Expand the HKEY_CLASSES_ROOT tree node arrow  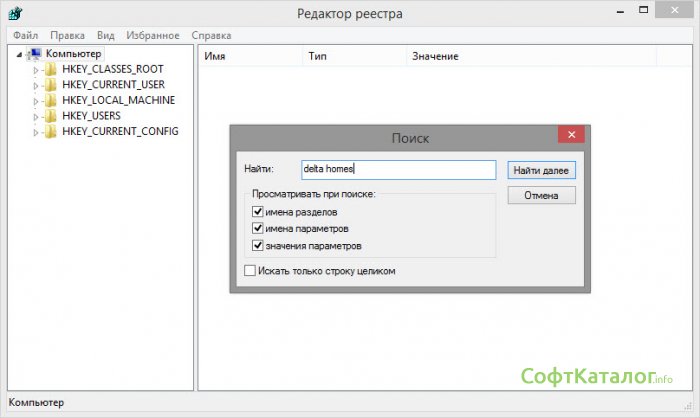pos(36,70)
